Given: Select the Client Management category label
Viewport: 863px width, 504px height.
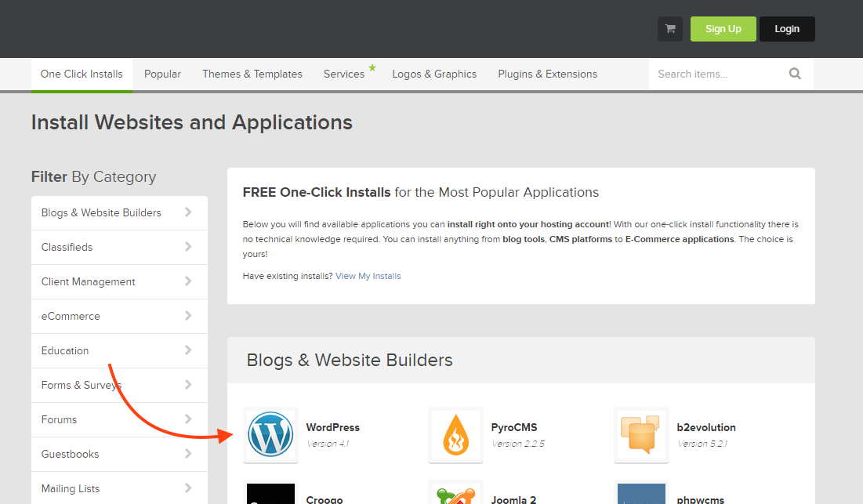Looking at the screenshot, I should coord(88,281).
